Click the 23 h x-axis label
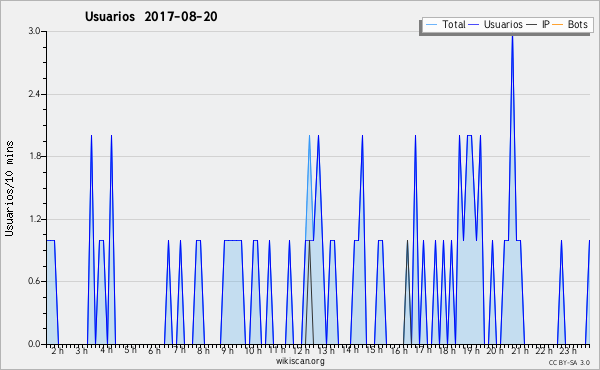 [x=568, y=350]
